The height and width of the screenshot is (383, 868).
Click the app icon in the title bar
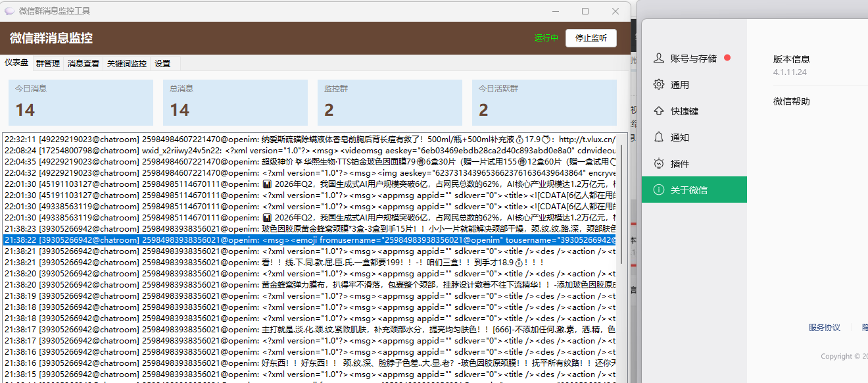click(x=10, y=11)
